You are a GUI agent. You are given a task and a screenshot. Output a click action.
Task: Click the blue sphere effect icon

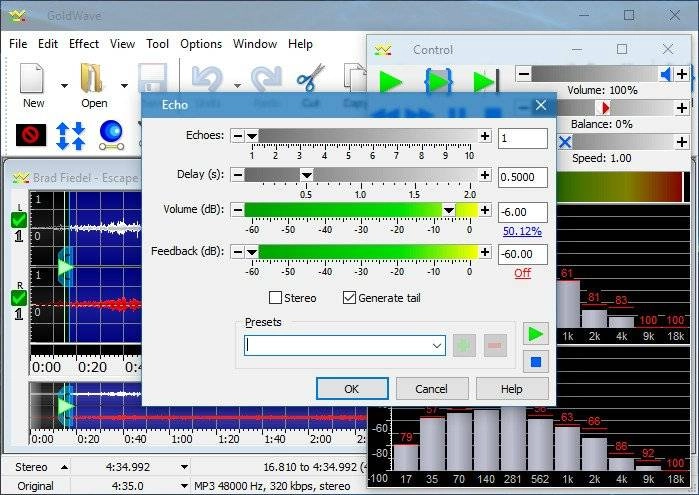(111, 135)
